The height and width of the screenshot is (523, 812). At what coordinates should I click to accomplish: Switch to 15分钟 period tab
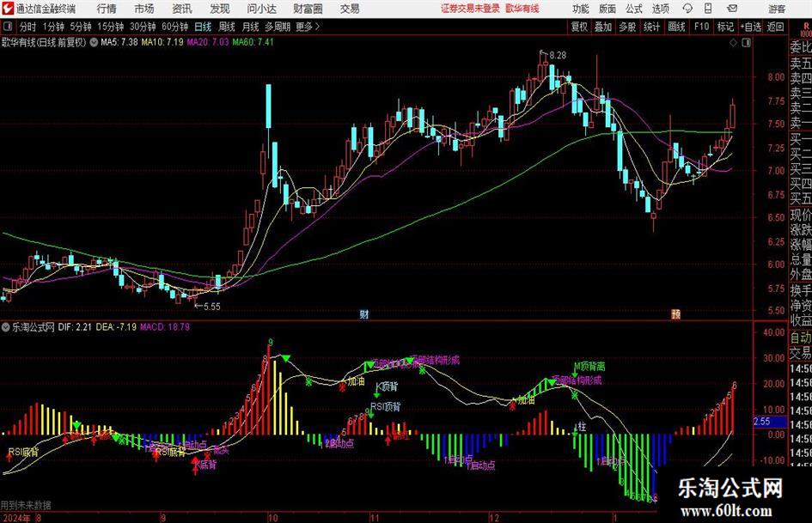(111, 27)
